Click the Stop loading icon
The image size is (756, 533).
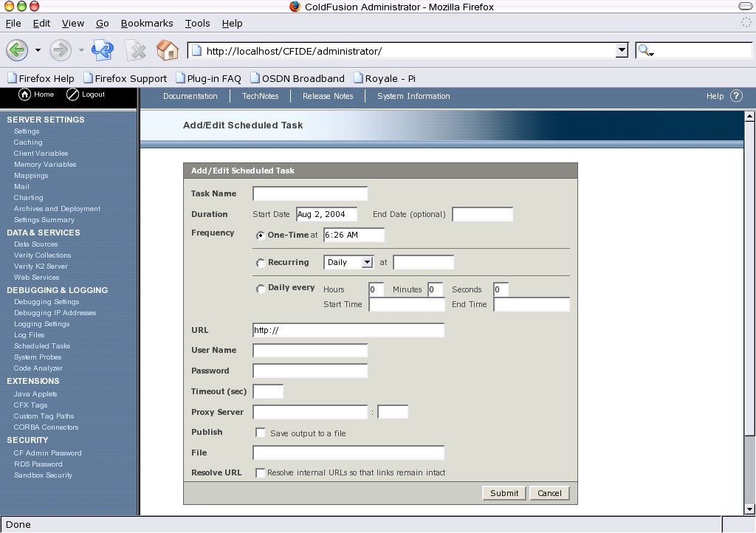[136, 50]
